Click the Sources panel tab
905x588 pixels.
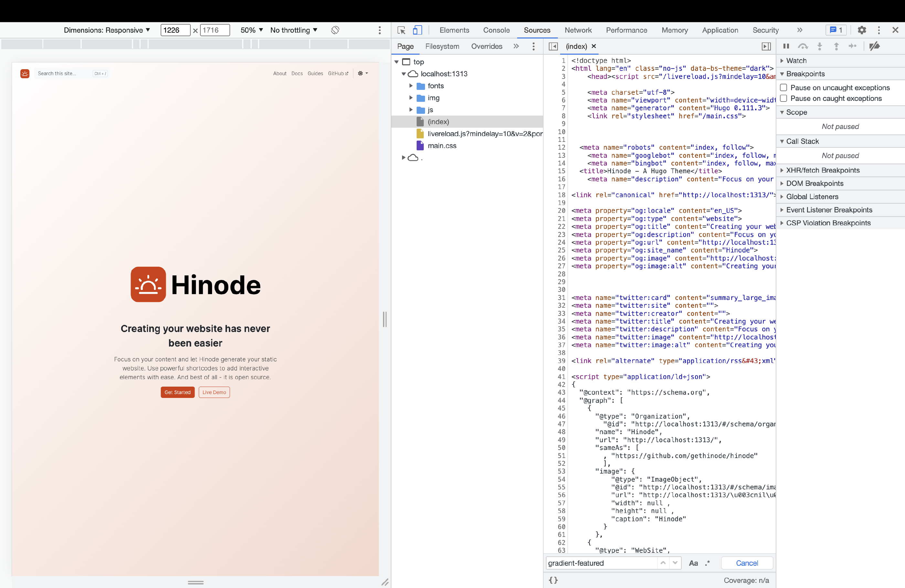click(x=536, y=30)
